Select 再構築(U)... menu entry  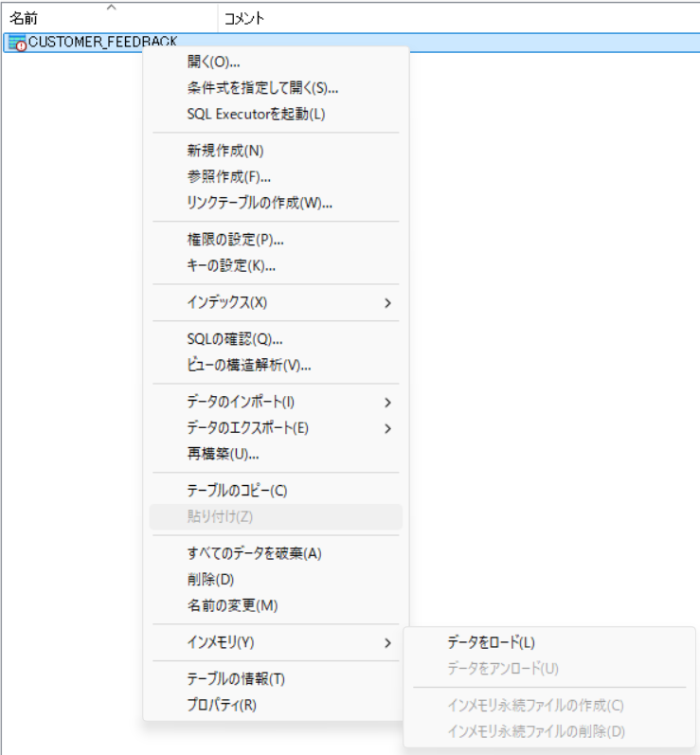(224, 454)
